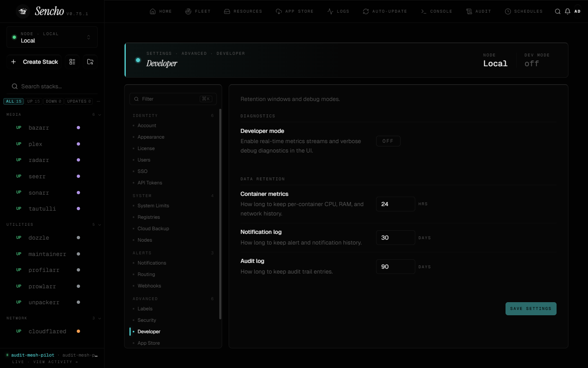This screenshot has width=588, height=368.
Task: Open the AD user avatar menu
Action: (577, 11)
